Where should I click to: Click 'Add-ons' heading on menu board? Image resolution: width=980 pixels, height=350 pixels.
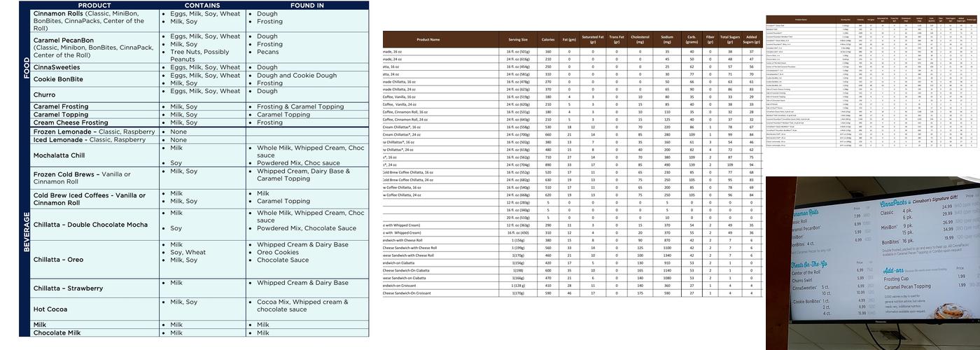click(893, 269)
